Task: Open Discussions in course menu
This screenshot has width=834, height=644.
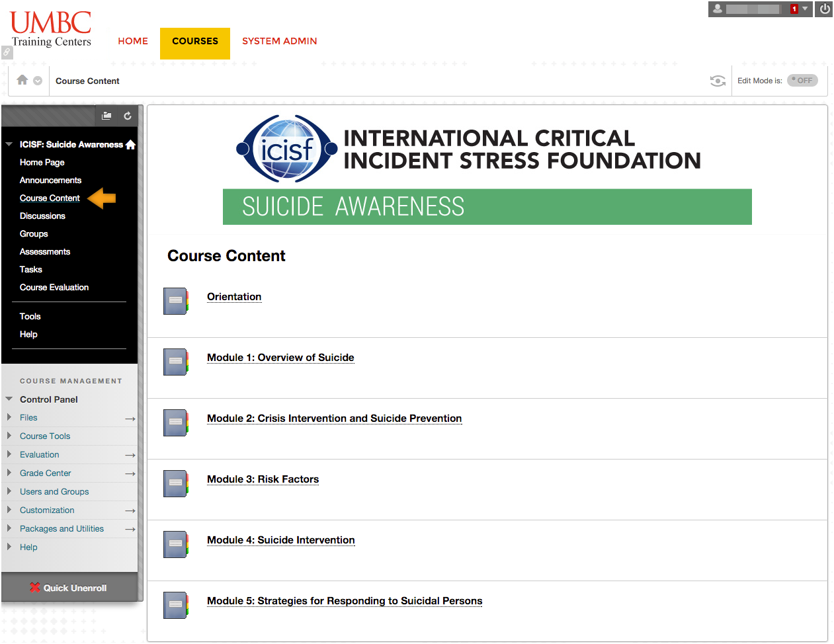Action: click(42, 216)
